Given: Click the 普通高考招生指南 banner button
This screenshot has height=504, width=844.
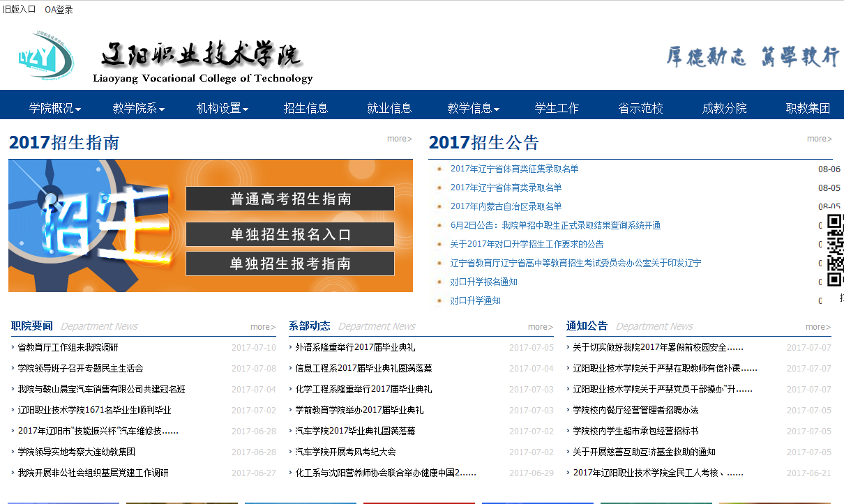Looking at the screenshot, I should (290, 199).
